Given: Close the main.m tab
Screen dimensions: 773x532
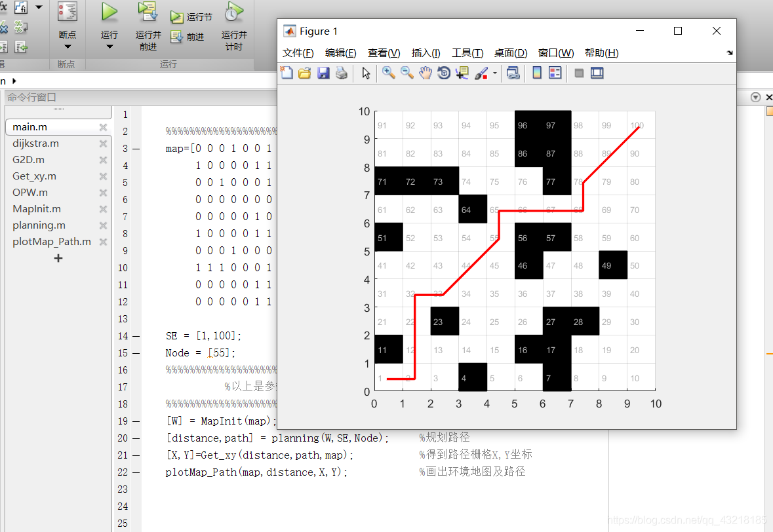Looking at the screenshot, I should click(x=103, y=127).
